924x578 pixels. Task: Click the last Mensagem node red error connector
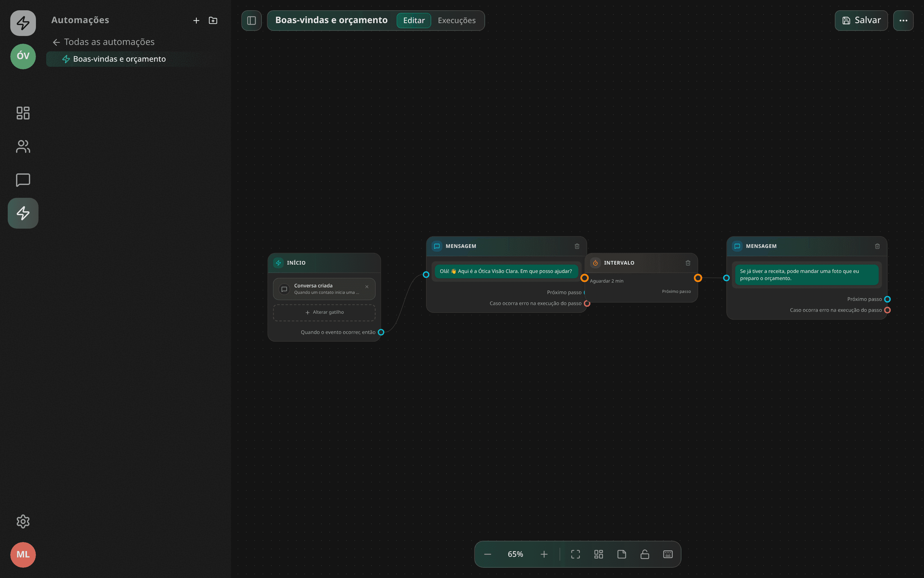point(887,310)
